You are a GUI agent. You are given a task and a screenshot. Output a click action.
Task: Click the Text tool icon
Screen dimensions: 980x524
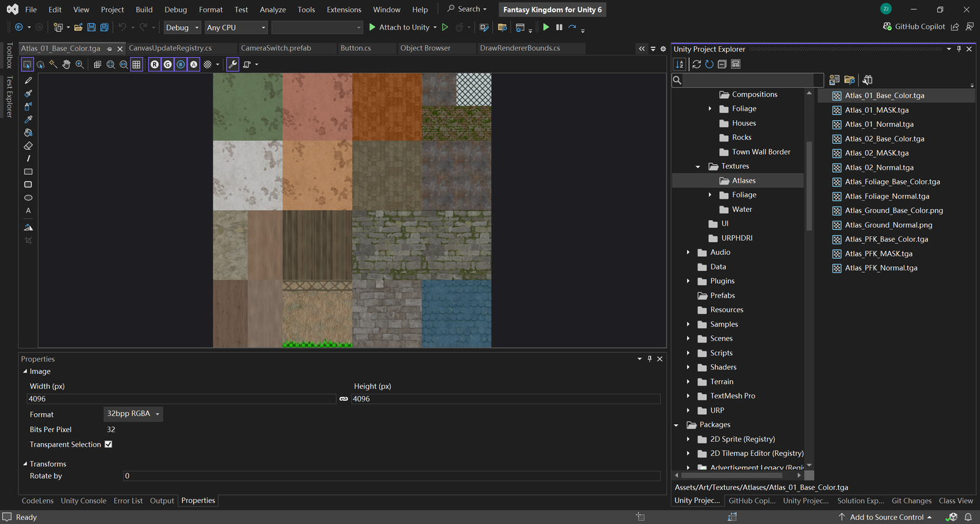point(28,211)
